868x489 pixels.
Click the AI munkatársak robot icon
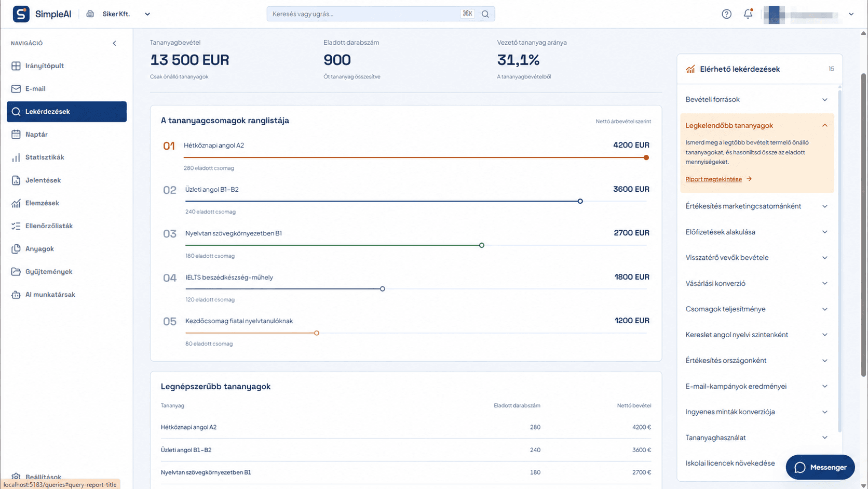(x=16, y=295)
